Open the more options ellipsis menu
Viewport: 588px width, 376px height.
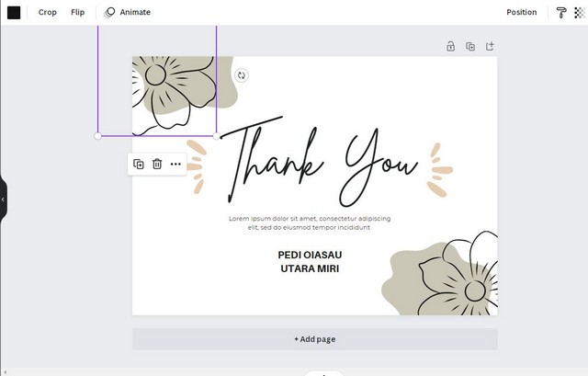175,164
